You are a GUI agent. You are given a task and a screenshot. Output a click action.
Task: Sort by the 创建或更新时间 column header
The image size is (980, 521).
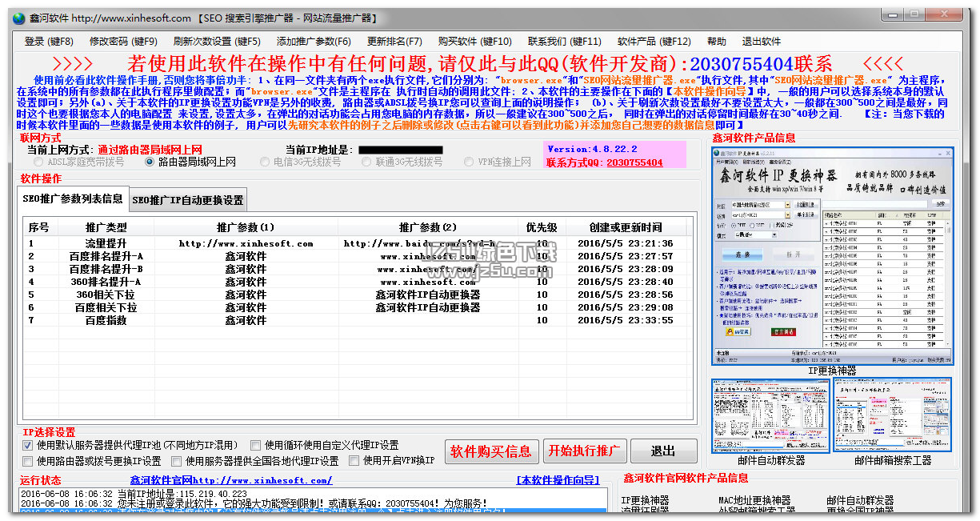click(x=626, y=227)
